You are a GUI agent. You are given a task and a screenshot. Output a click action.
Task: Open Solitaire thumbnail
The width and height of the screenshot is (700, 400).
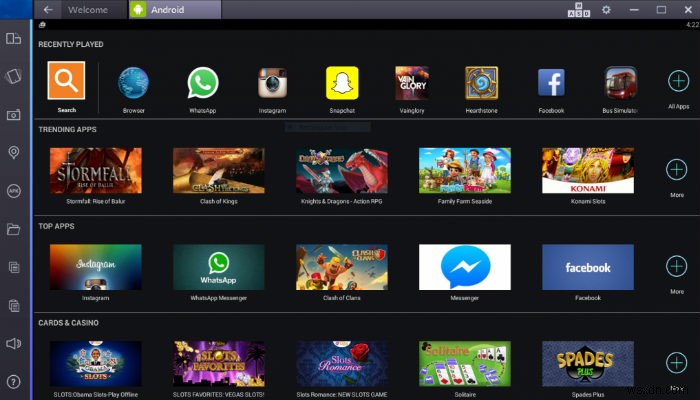[x=465, y=364]
